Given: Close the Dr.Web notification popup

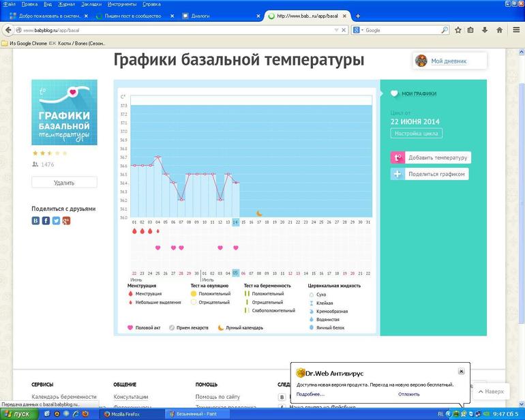Looking at the screenshot, I should click(x=461, y=371).
